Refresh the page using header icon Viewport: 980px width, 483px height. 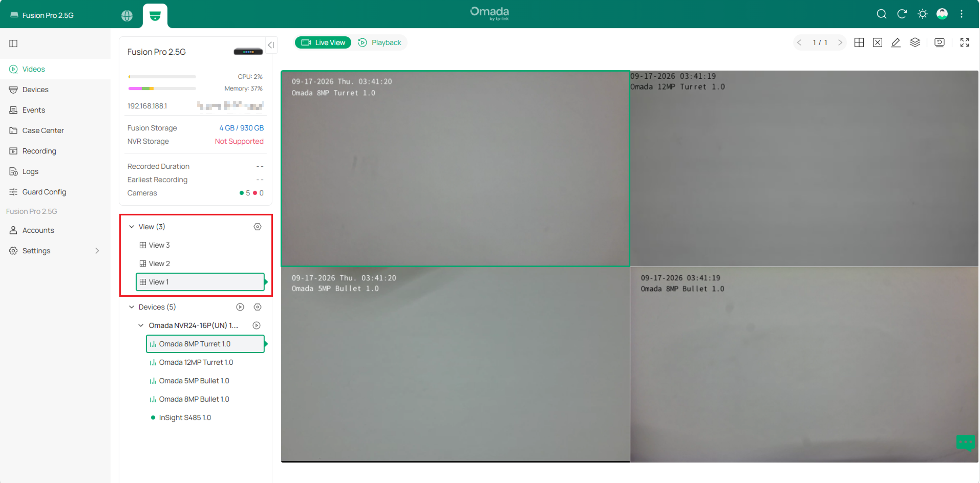point(902,14)
